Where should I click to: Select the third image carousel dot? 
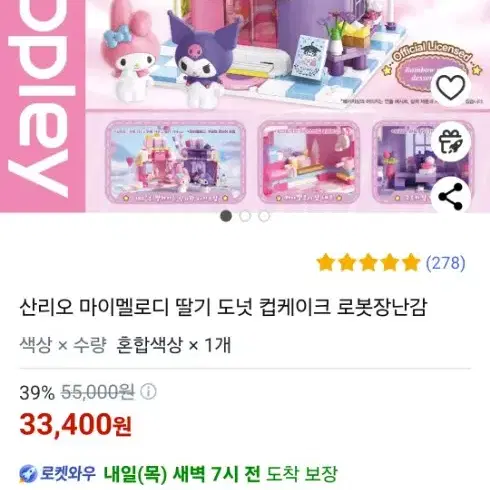[x=264, y=216]
